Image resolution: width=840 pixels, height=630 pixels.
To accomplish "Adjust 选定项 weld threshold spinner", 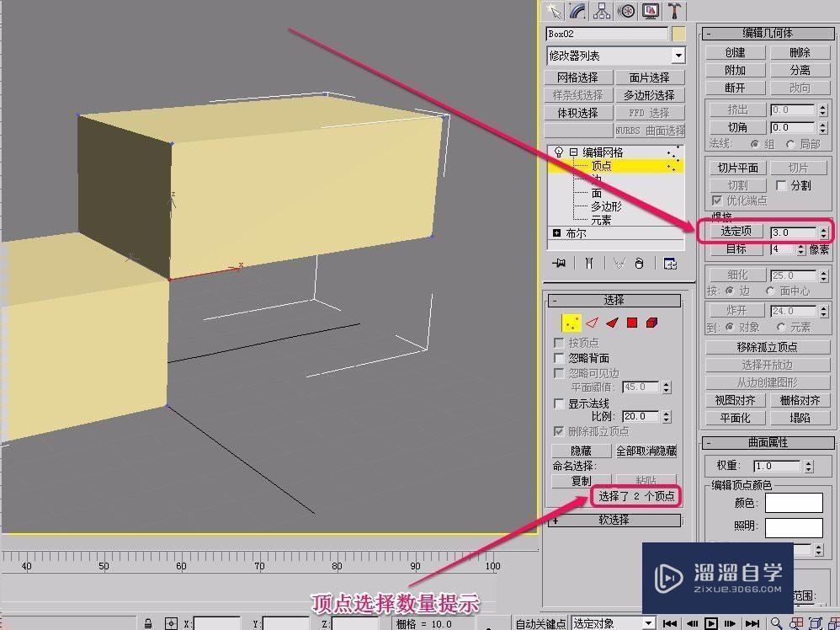I will pyautogui.click(x=823, y=232).
